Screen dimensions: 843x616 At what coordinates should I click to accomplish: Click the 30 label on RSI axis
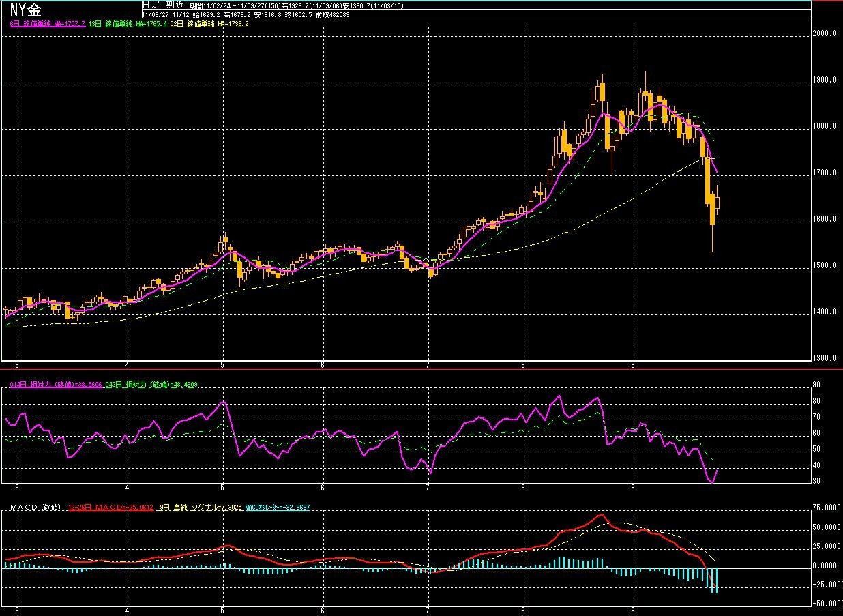(x=816, y=481)
